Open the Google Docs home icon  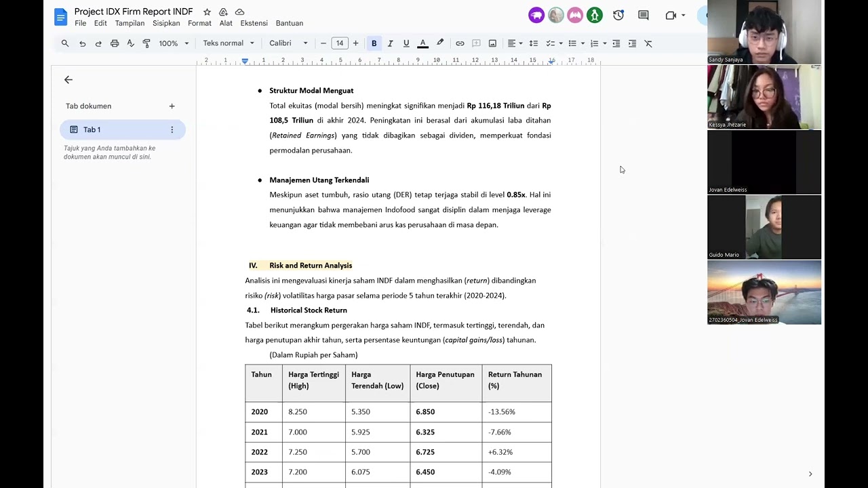pyautogui.click(x=60, y=17)
